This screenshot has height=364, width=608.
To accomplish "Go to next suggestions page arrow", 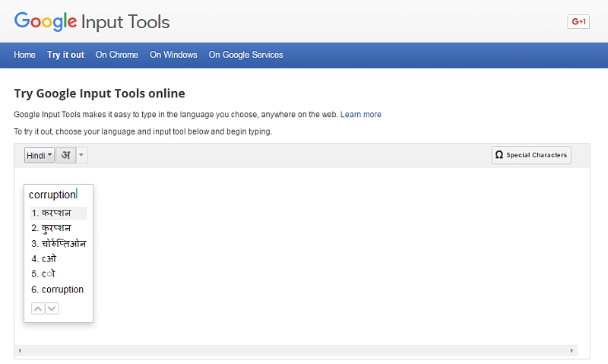I will click(52, 309).
